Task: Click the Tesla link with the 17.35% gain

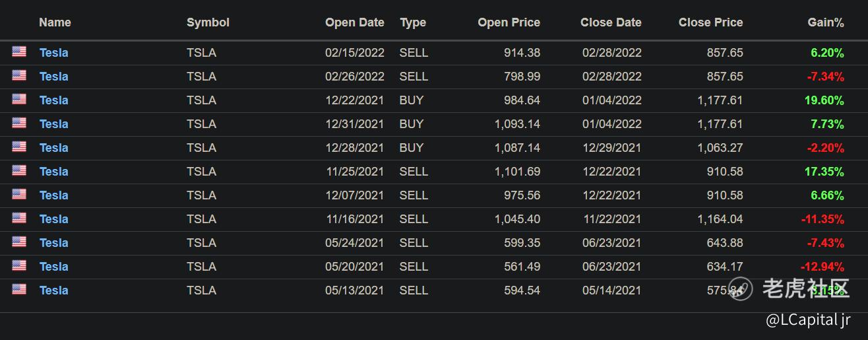Action: point(54,172)
